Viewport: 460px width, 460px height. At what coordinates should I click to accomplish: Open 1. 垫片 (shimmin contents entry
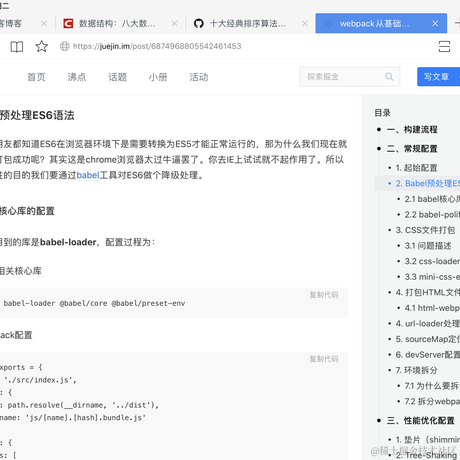(x=428, y=439)
